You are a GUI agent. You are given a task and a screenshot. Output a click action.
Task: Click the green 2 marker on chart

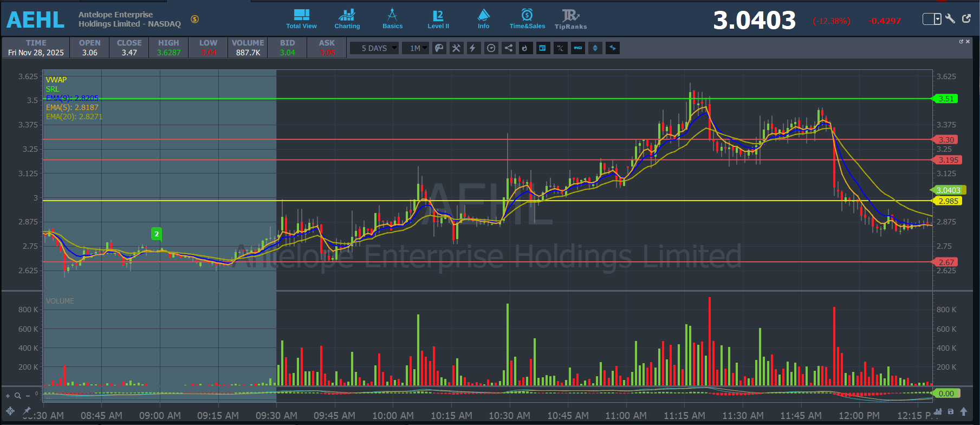157,234
